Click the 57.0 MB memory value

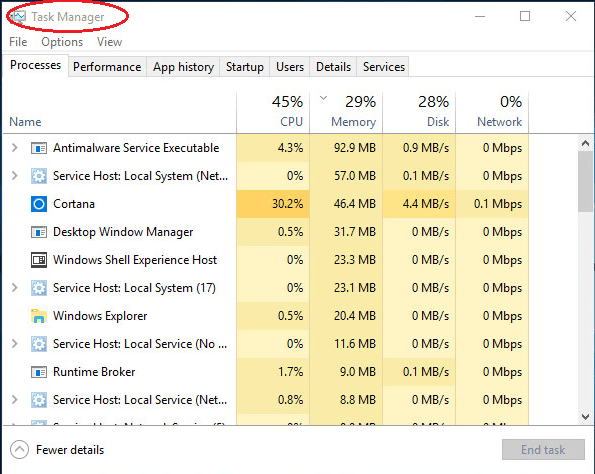pyautogui.click(x=354, y=176)
